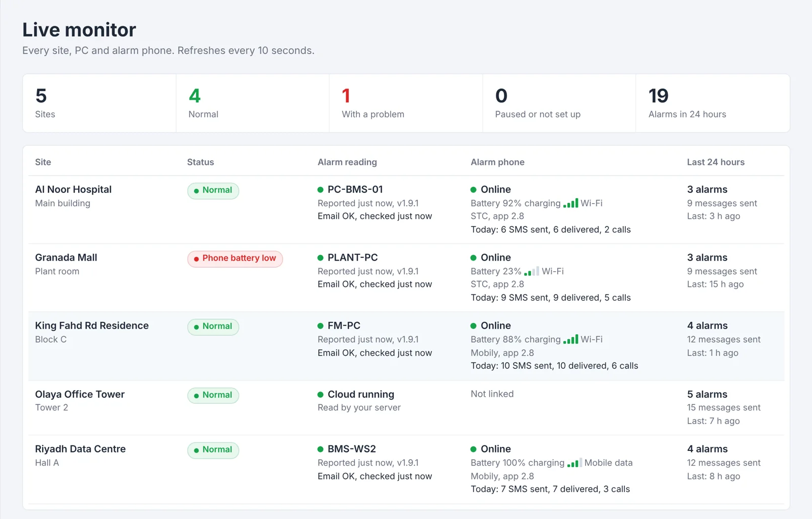The height and width of the screenshot is (519, 812).
Task: Click the signal bars icon in Al Noor Hospital row
Action: click(570, 203)
